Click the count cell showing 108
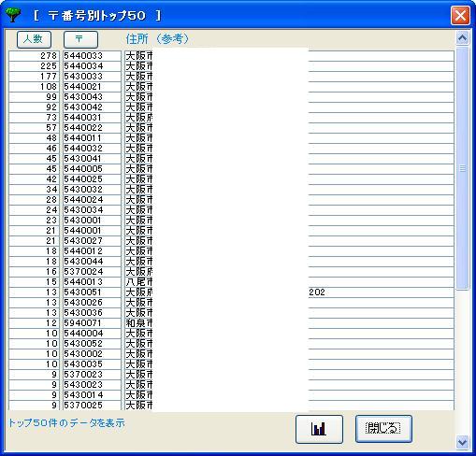This screenshot has width=476, height=456. [x=34, y=87]
